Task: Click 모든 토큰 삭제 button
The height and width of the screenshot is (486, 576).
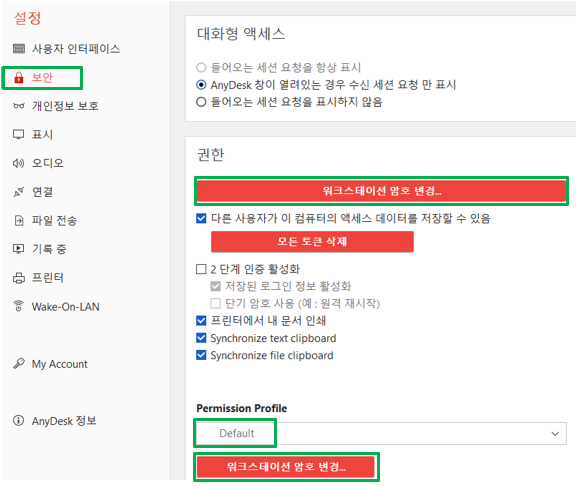Action: pos(312,241)
